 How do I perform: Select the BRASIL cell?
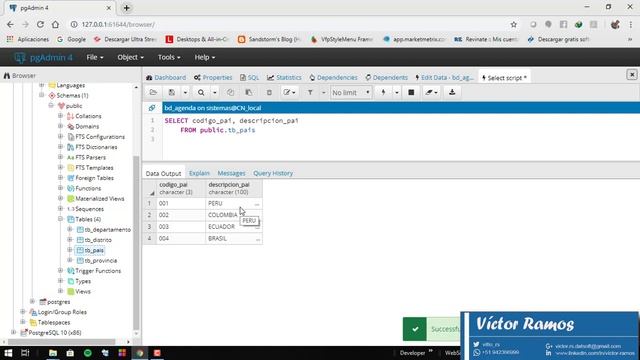tap(234, 239)
